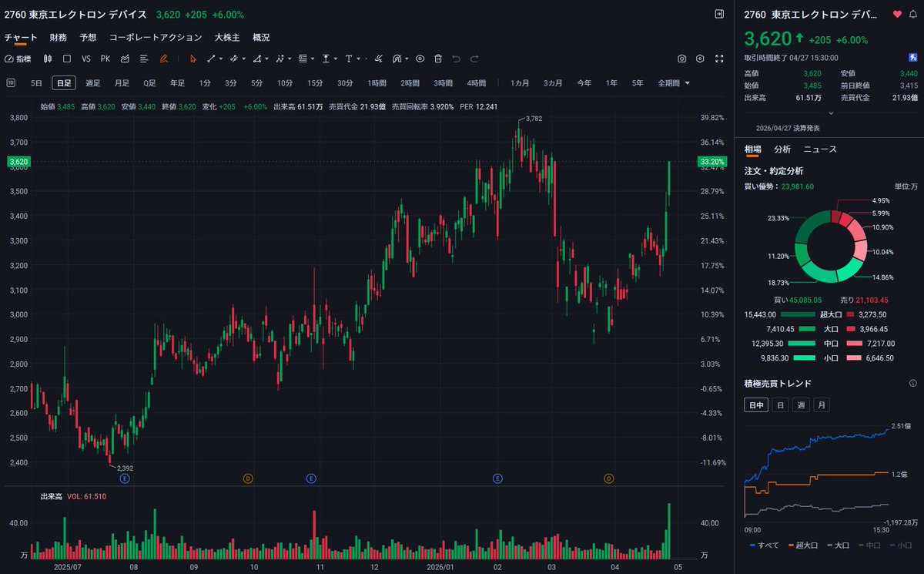
Task: Select the 5分 timeframe
Action: 256,82
